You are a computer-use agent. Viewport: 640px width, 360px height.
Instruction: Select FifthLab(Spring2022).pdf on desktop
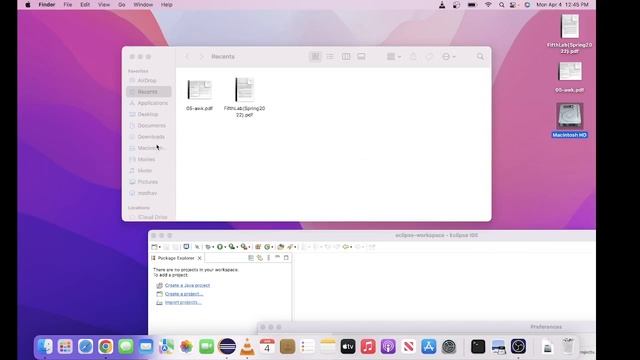(570, 26)
